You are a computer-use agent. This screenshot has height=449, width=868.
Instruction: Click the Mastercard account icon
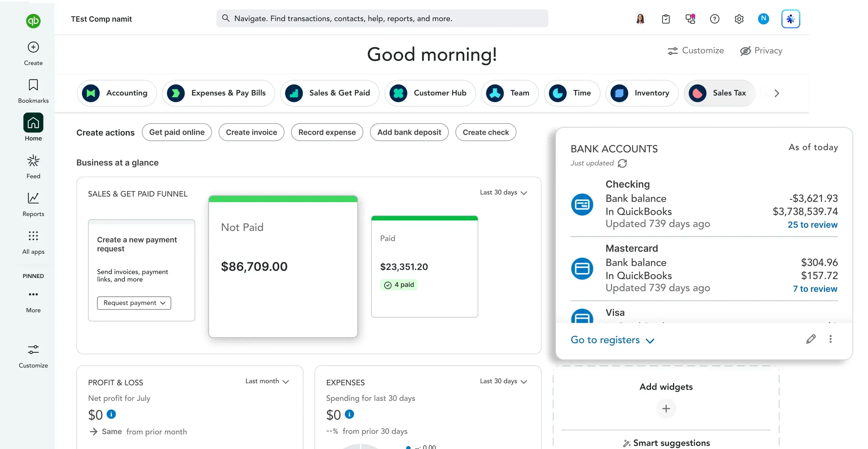pos(582,269)
